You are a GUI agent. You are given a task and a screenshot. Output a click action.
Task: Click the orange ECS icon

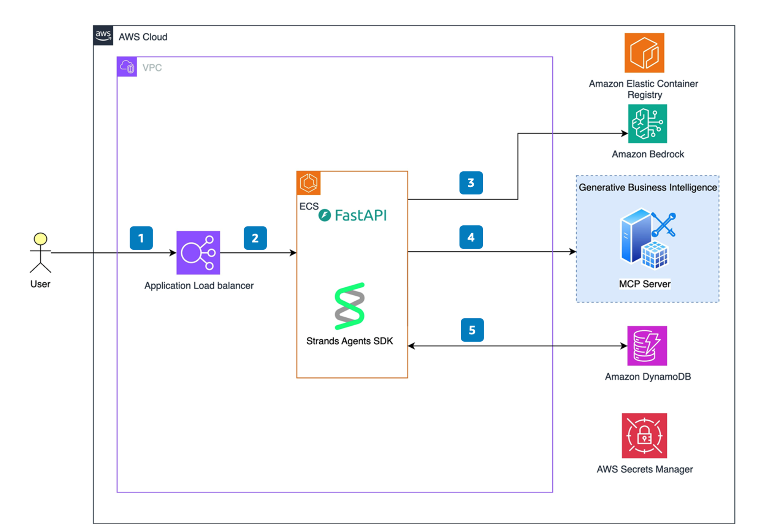tap(308, 183)
